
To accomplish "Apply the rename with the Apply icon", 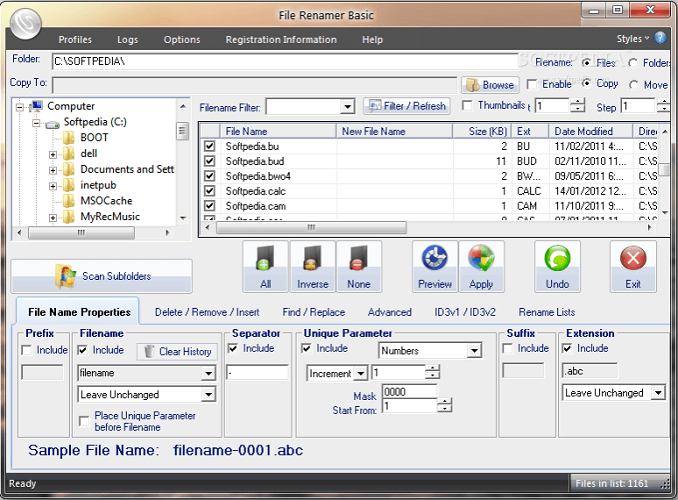I will (481, 266).
